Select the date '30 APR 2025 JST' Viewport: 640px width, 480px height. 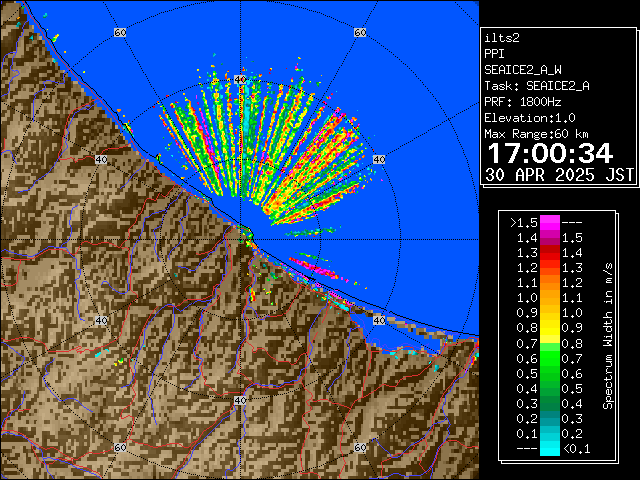pyautogui.click(x=559, y=175)
